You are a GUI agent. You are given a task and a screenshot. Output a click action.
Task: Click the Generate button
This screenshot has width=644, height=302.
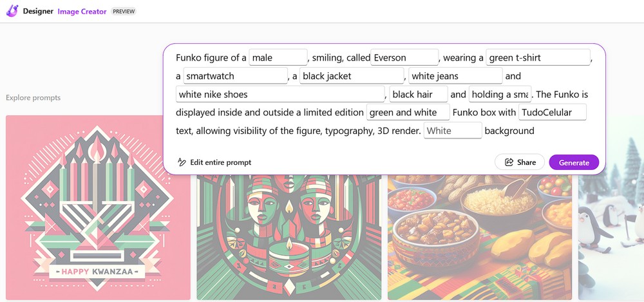click(x=574, y=162)
